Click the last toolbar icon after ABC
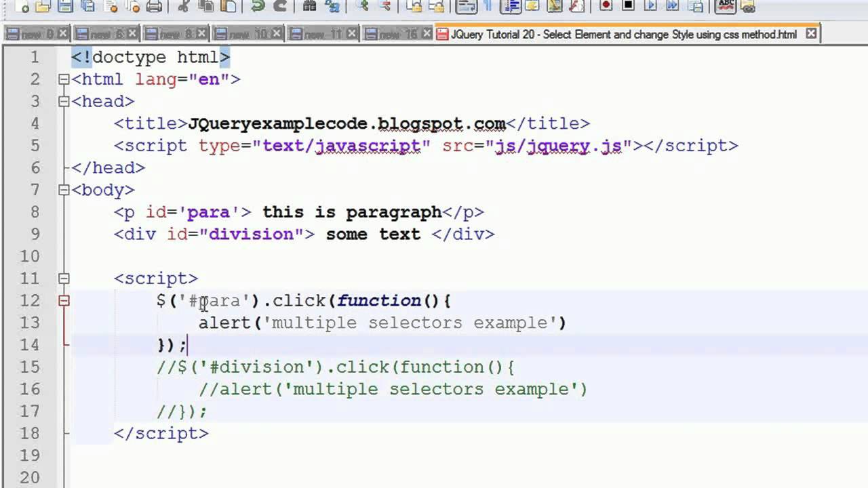This screenshot has width=868, height=488. click(x=747, y=6)
